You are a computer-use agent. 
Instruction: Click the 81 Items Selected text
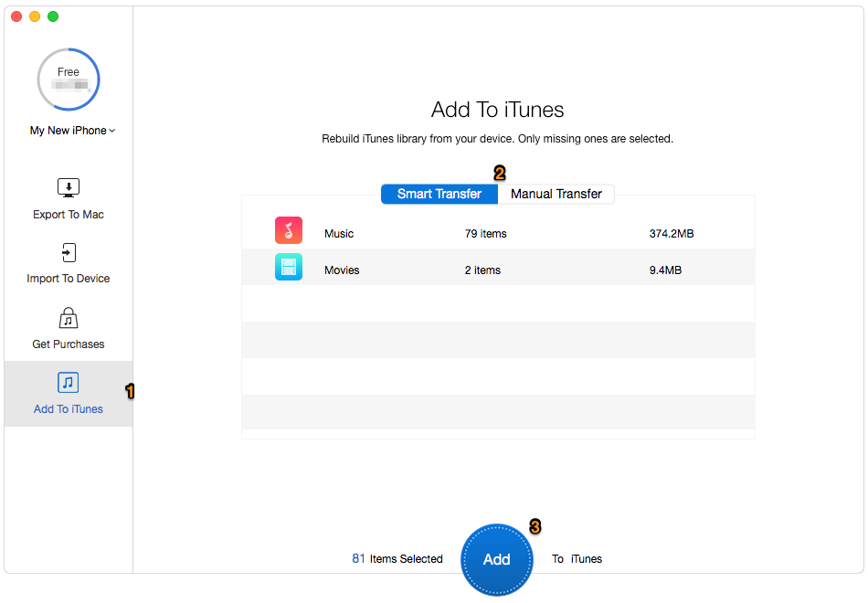[397, 559]
